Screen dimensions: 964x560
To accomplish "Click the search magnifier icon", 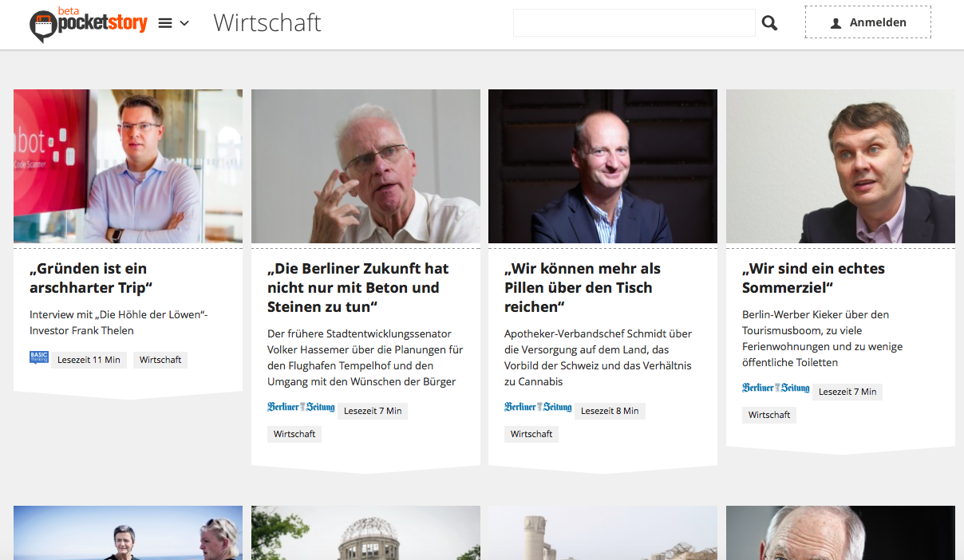I will [769, 23].
